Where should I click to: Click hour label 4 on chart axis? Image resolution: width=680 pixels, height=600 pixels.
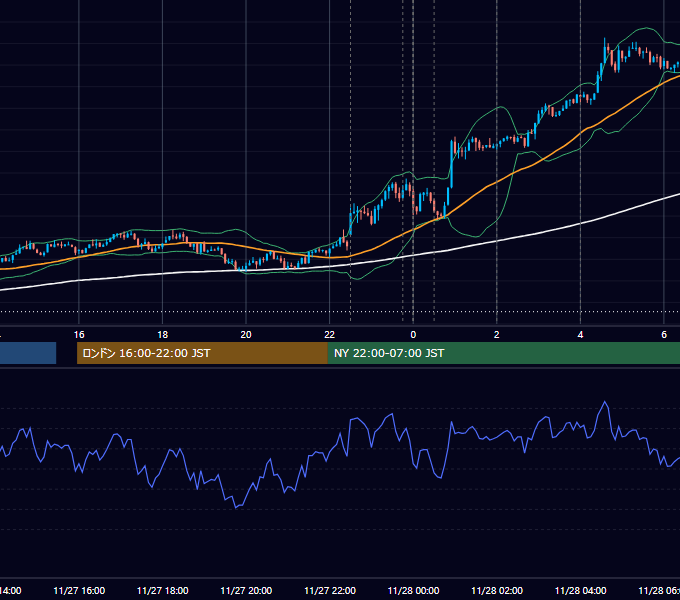[x=580, y=335]
